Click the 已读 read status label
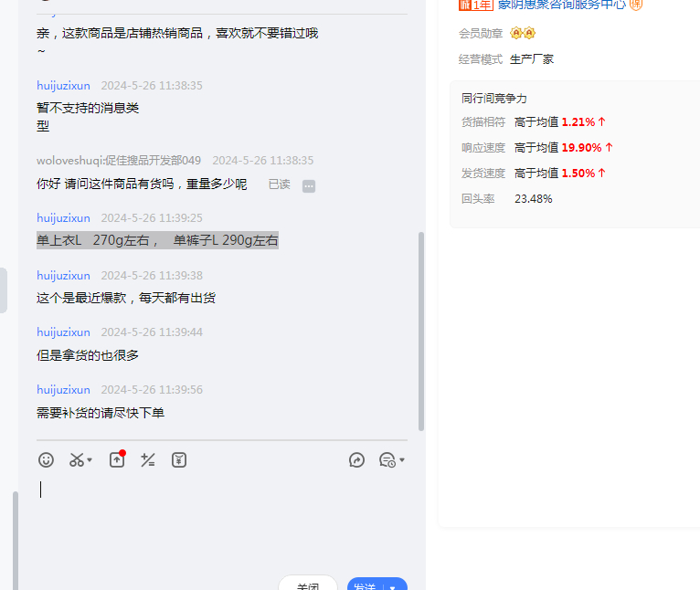The width and height of the screenshot is (700, 590). (280, 184)
